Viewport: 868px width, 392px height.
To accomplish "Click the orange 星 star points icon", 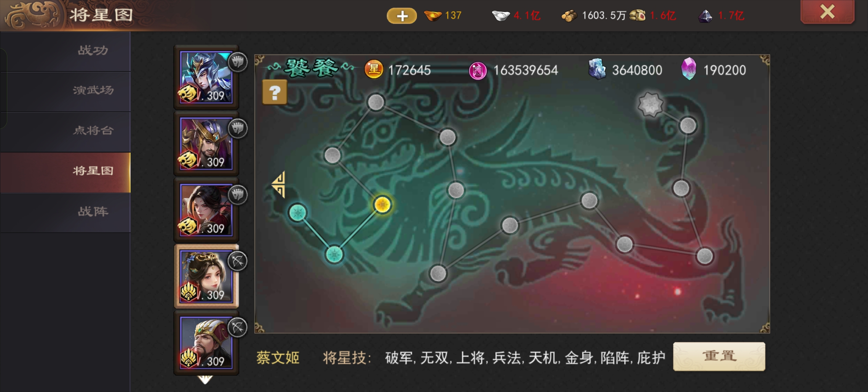I will [x=374, y=69].
